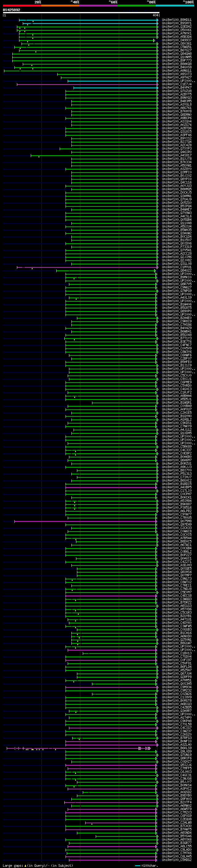Click hit label UniRef100_C5WQ51
This screenshot has width=197, height=868.
[177, 47]
